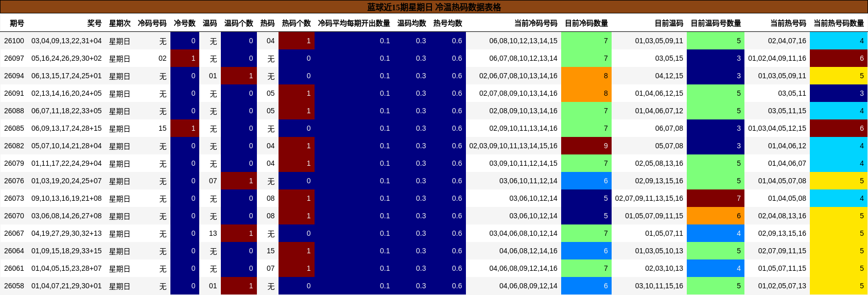868x295 pixels.
Task: Select the 期号 column header
Action: pyautogui.click(x=17, y=23)
